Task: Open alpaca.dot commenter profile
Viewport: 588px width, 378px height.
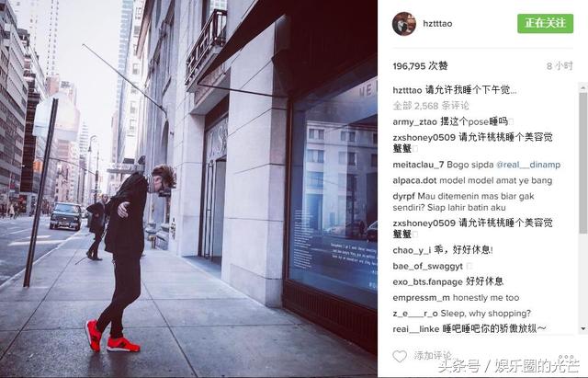Action: click(x=414, y=180)
